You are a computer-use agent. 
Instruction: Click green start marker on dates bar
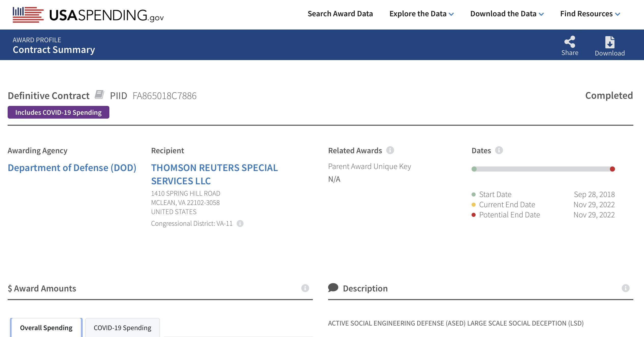pyautogui.click(x=474, y=169)
